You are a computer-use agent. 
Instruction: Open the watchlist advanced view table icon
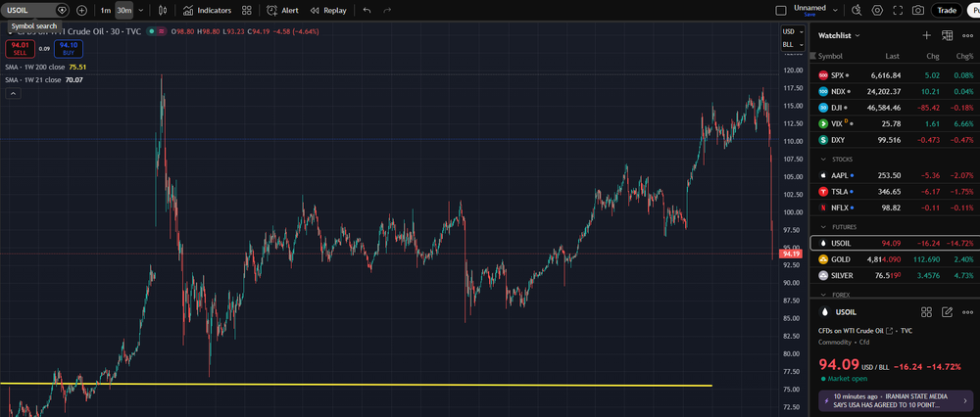947,35
